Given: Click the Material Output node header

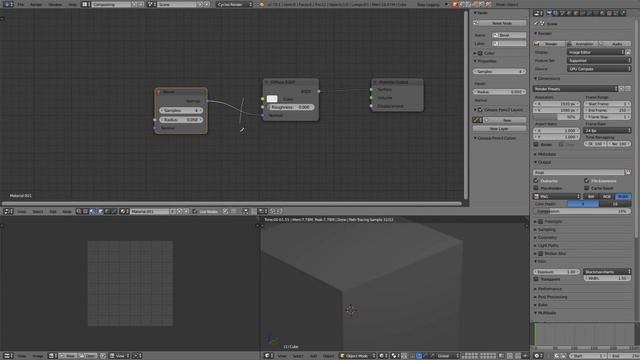Looking at the screenshot, I should tap(397, 82).
